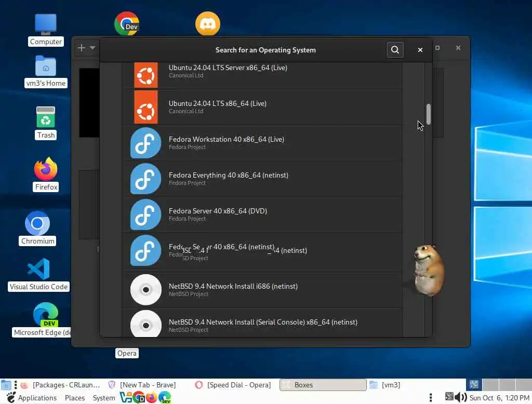Click the Ubuntu logo of Ubuntu 24.04 LTS Server

(x=146, y=75)
